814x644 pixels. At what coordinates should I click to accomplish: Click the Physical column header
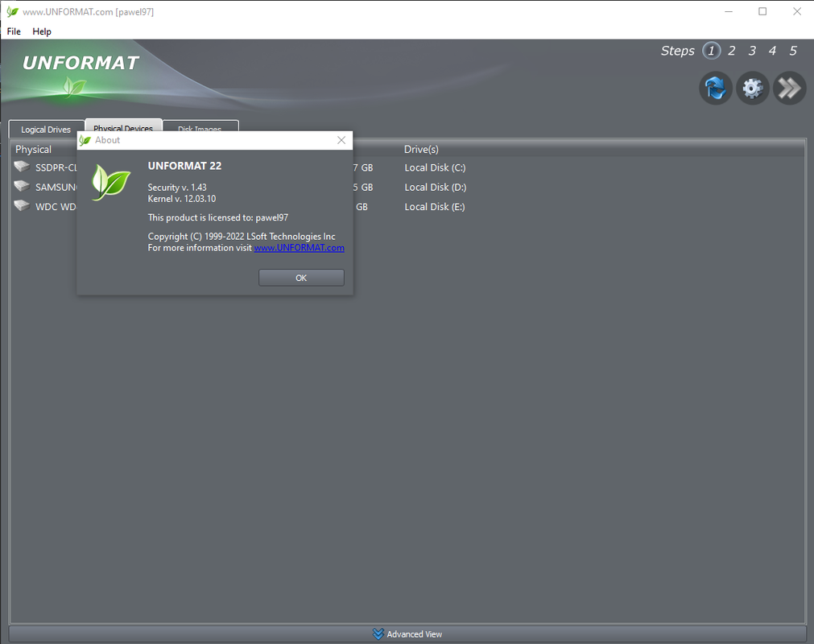tap(33, 150)
